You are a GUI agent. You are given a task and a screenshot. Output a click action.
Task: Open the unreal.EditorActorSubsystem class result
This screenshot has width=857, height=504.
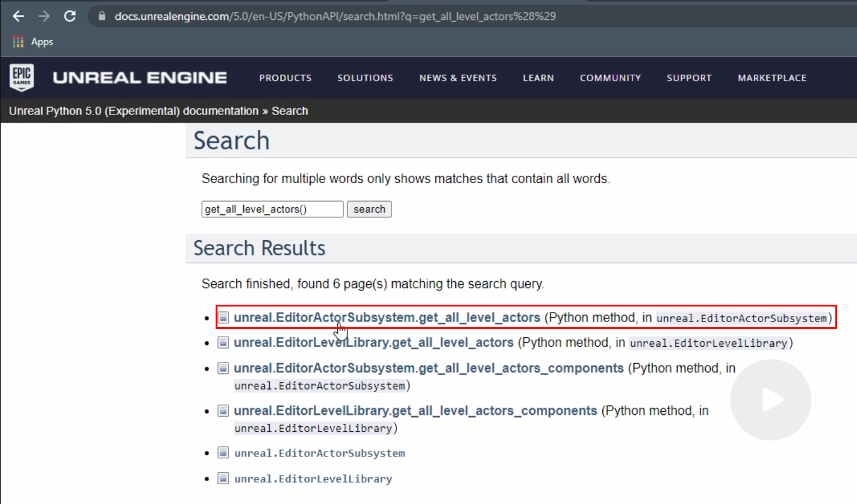(320, 453)
